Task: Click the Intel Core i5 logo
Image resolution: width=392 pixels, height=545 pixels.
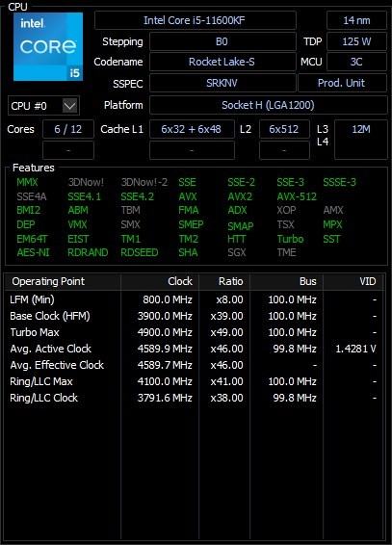Action: [x=48, y=46]
